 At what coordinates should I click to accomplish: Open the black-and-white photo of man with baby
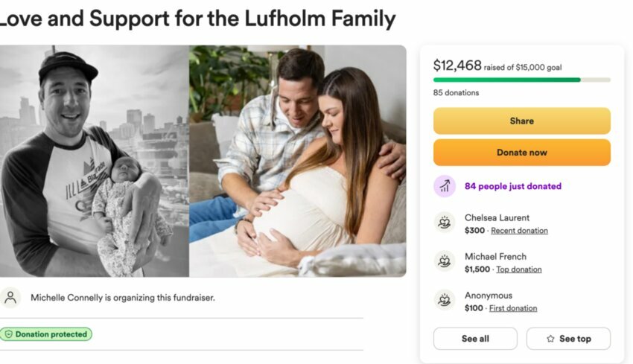point(95,161)
